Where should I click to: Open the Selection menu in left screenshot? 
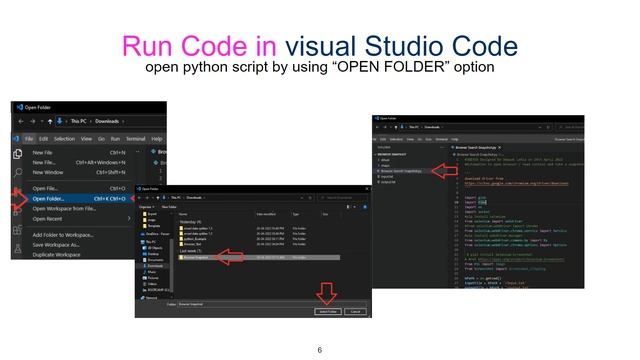64,139
